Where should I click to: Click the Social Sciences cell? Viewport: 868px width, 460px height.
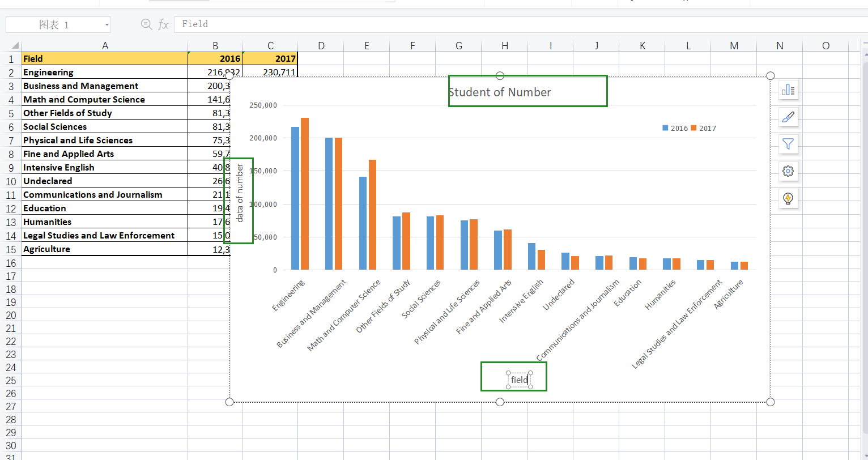click(x=105, y=126)
